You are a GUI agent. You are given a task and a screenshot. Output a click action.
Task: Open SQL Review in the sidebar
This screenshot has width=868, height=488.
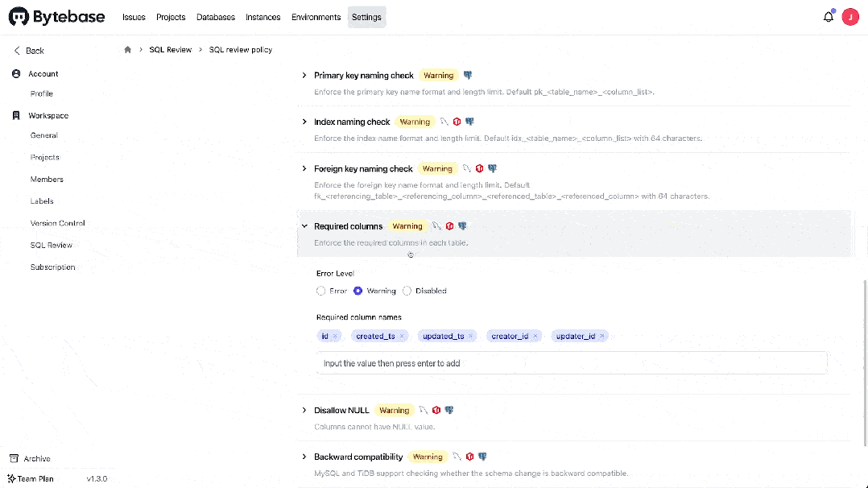click(x=52, y=245)
